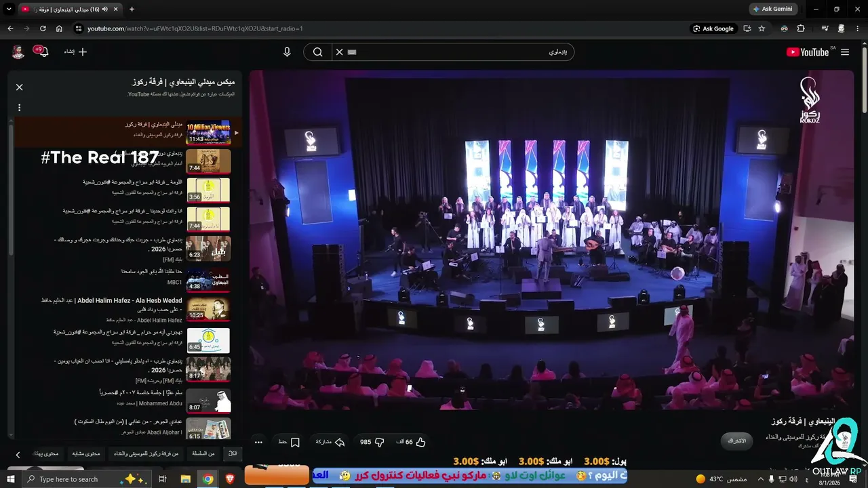Image resolution: width=868 pixels, height=488 pixels.
Task: Show more filter chips with the chevron
Action: point(18,454)
